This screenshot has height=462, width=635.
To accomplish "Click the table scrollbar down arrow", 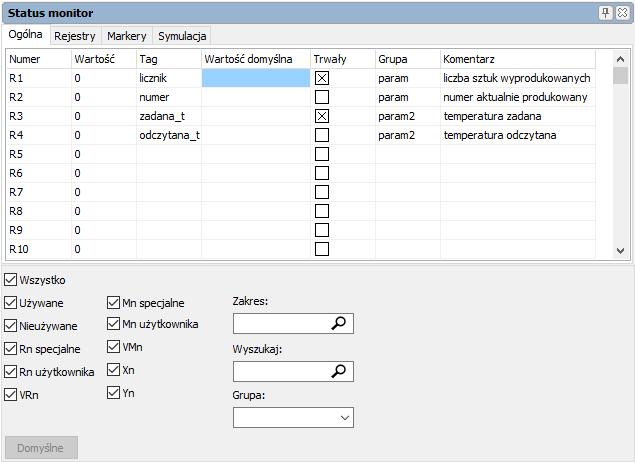I will [x=620, y=251].
